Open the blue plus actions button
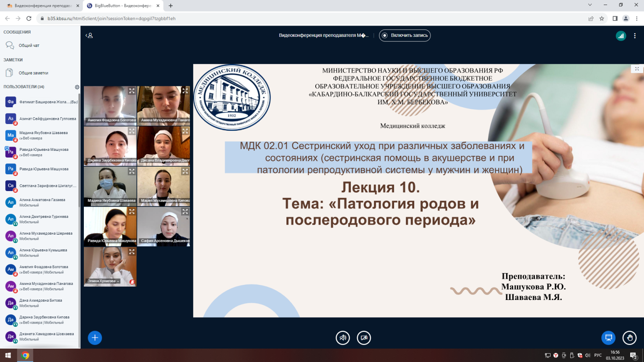Image resolution: width=644 pixels, height=362 pixels. 95,338
